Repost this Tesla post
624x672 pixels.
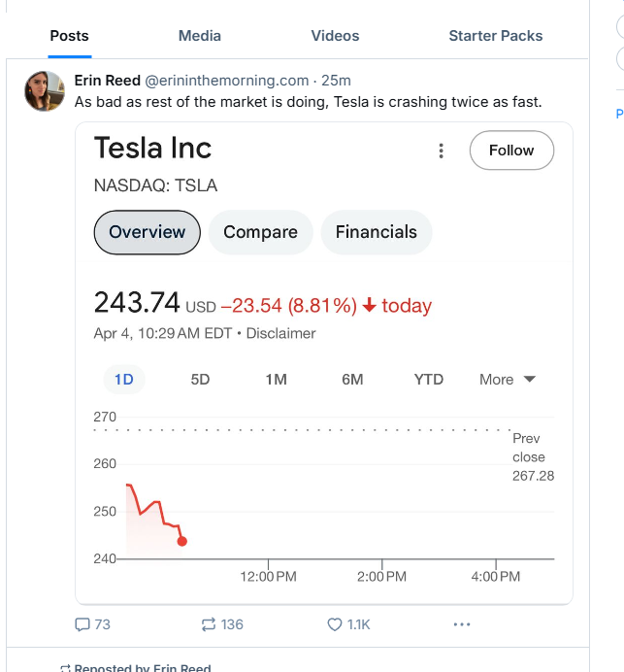coord(208,624)
